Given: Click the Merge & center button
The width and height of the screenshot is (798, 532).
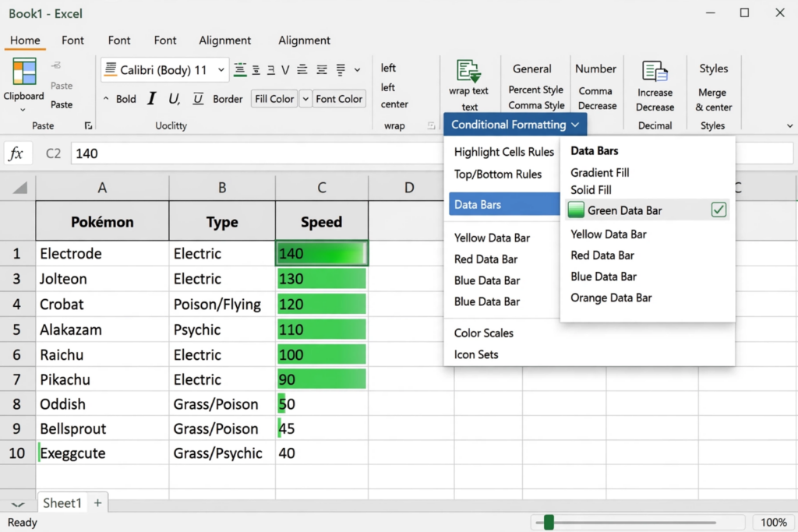Looking at the screenshot, I should coord(713,100).
